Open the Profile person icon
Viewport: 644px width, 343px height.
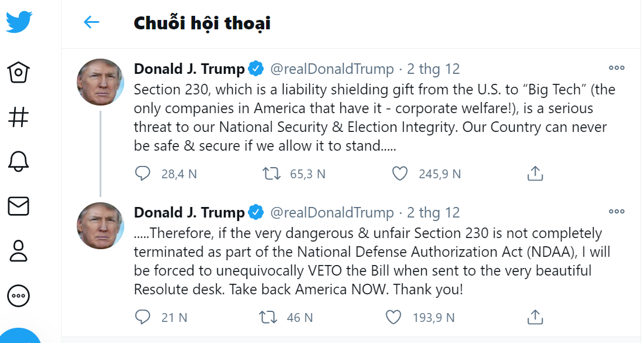(19, 250)
